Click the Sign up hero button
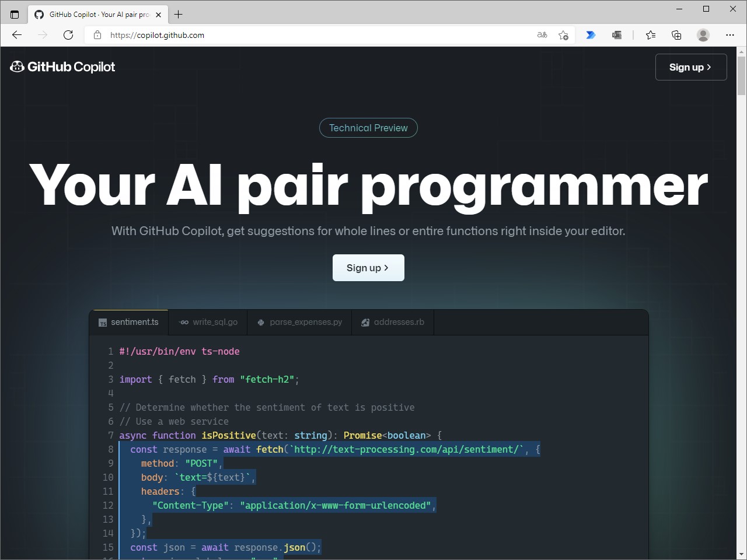747x560 pixels. pos(368,268)
